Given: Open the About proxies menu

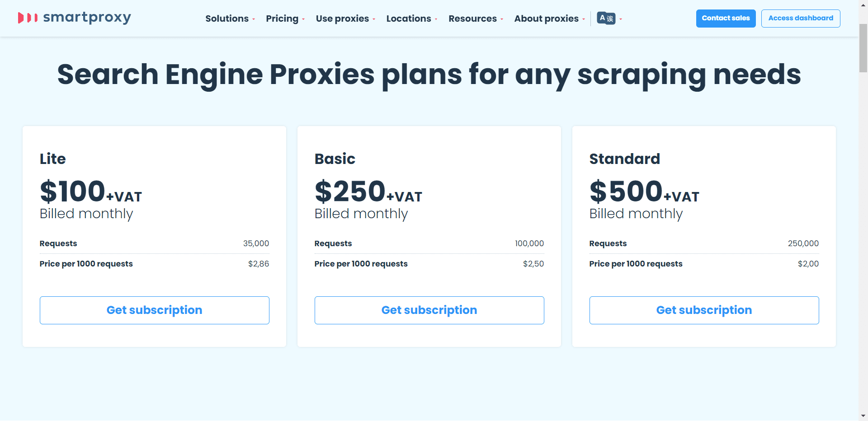Looking at the screenshot, I should coord(549,19).
